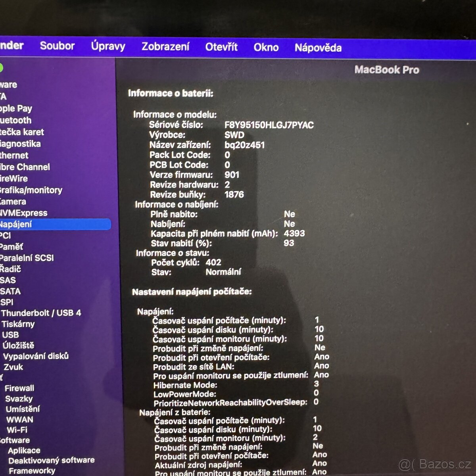The height and width of the screenshot is (476, 476).
Task: Click the Informace o nabíjení subheading
Action: pyautogui.click(x=177, y=204)
